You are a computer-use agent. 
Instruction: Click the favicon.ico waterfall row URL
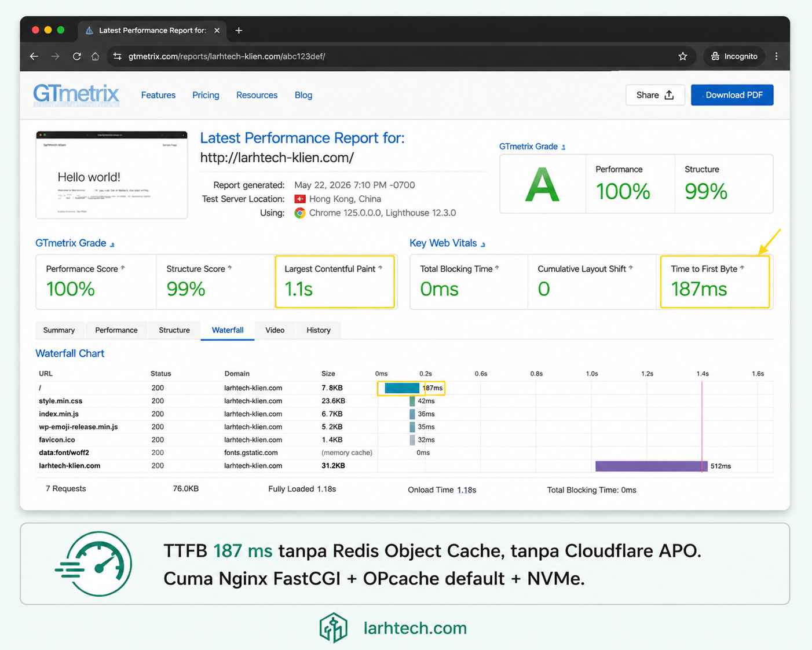point(57,440)
